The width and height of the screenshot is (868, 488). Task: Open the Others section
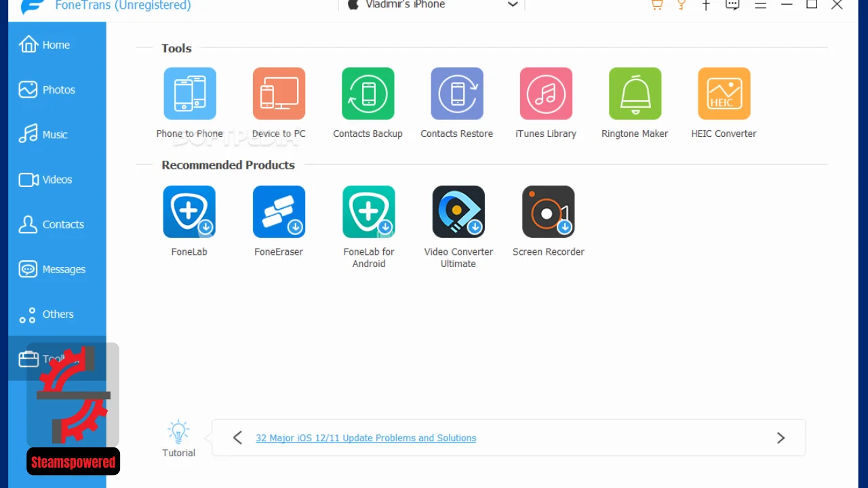57,314
